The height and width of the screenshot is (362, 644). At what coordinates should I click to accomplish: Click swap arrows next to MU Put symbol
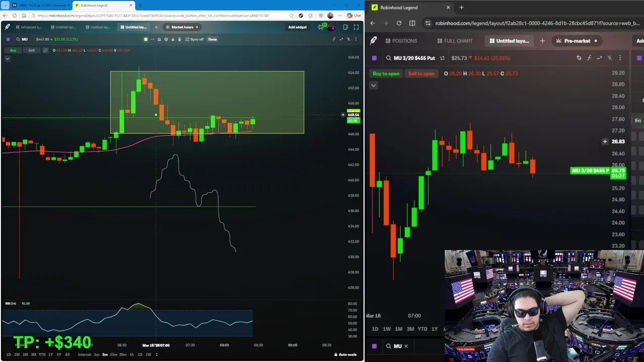pos(442,58)
